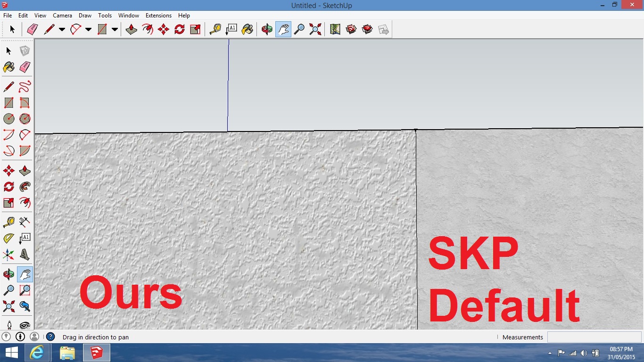Screen dimensions: 644x362
Task: Click Add Location map icon
Action: (335, 29)
